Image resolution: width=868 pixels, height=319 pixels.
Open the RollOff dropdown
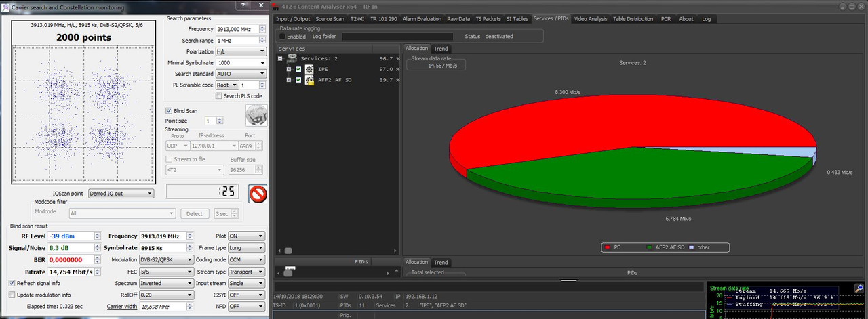165,295
